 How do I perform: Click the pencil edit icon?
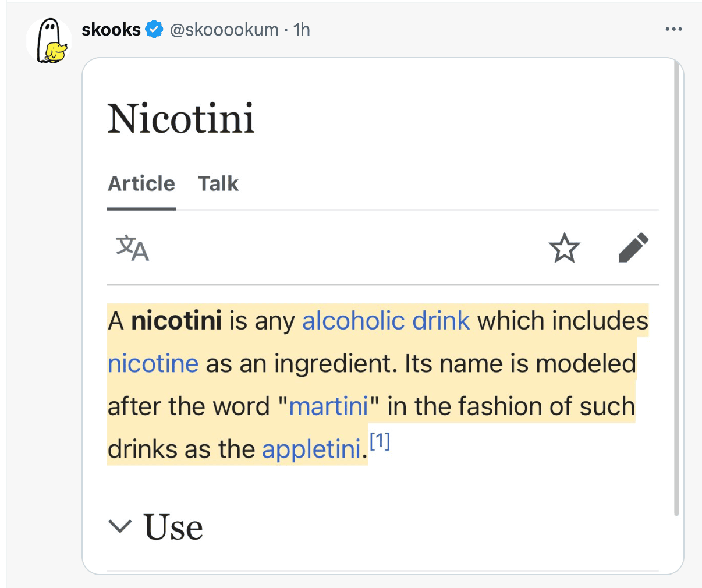pos(633,248)
